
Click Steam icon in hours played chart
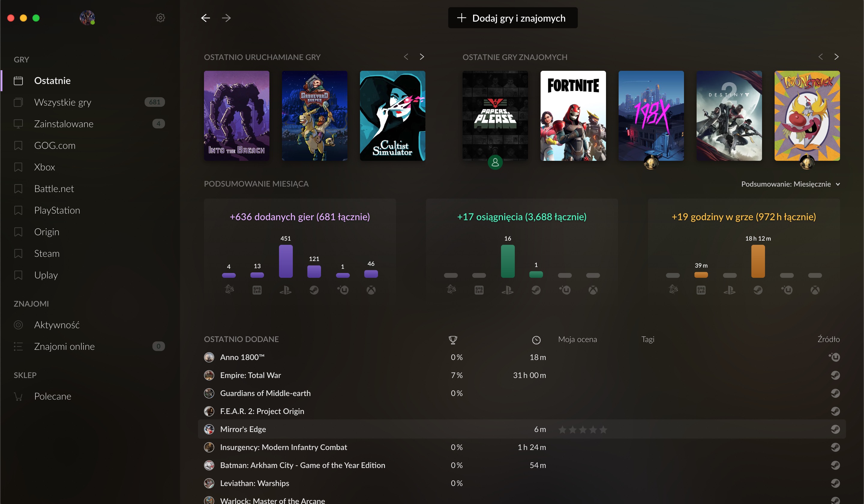point(758,290)
